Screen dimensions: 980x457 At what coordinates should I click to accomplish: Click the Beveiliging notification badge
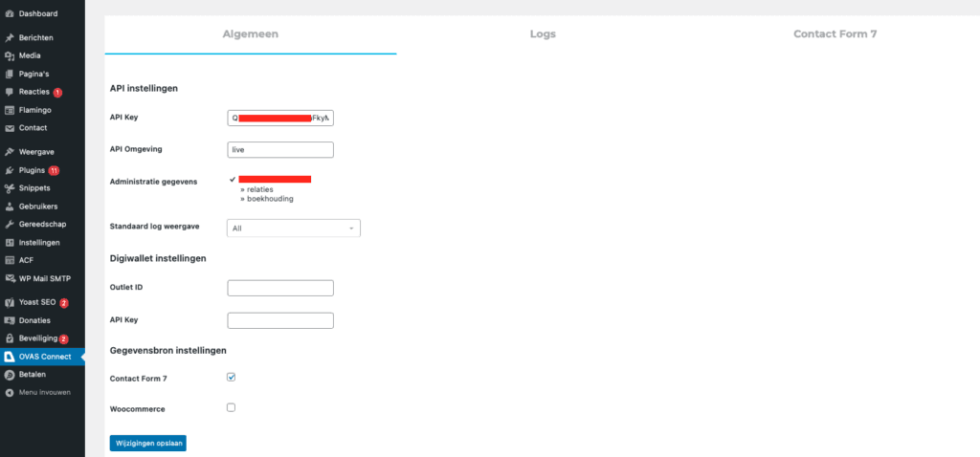tap(63, 339)
